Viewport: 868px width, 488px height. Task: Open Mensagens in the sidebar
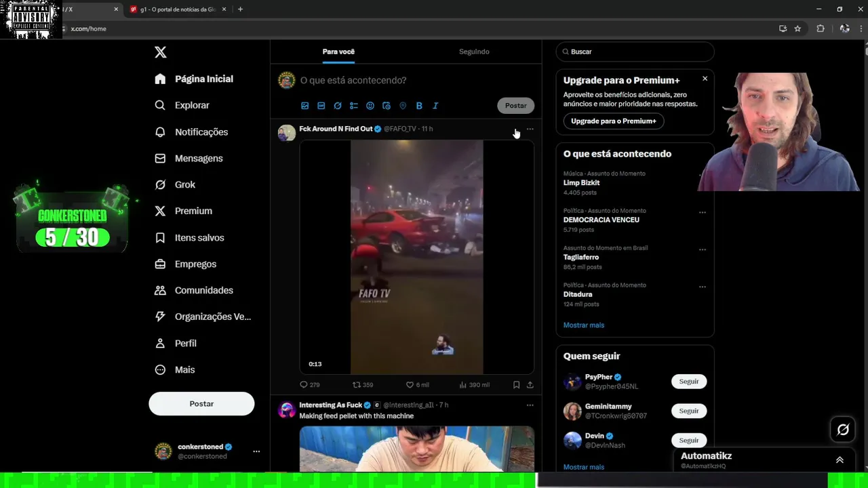(x=189, y=158)
